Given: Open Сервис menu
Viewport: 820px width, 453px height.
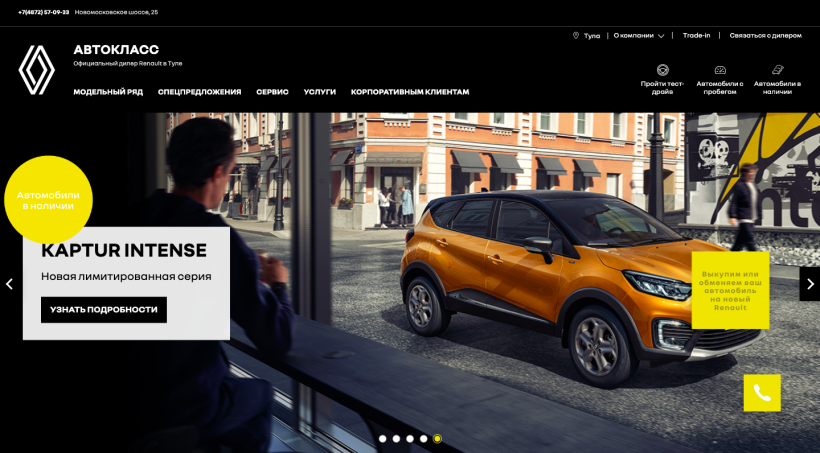Looking at the screenshot, I should click(272, 92).
